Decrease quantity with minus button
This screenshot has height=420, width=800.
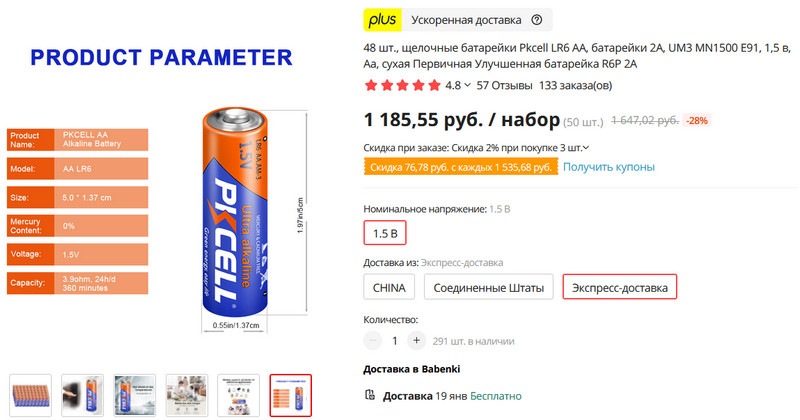point(373,340)
